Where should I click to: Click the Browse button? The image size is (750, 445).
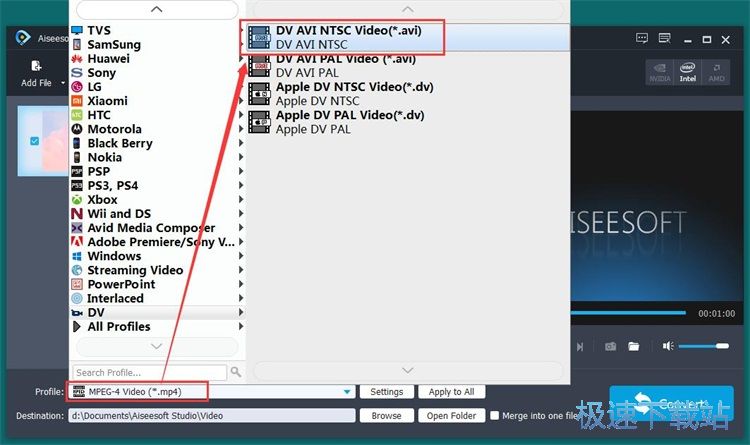click(386, 416)
